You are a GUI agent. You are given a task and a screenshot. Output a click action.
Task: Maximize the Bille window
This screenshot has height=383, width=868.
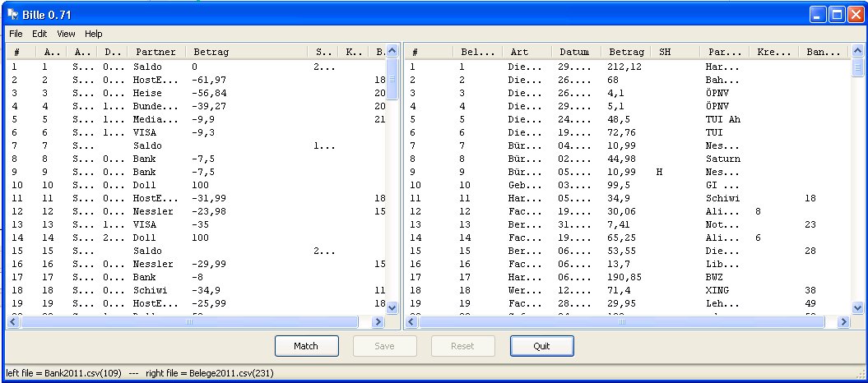[x=836, y=14]
